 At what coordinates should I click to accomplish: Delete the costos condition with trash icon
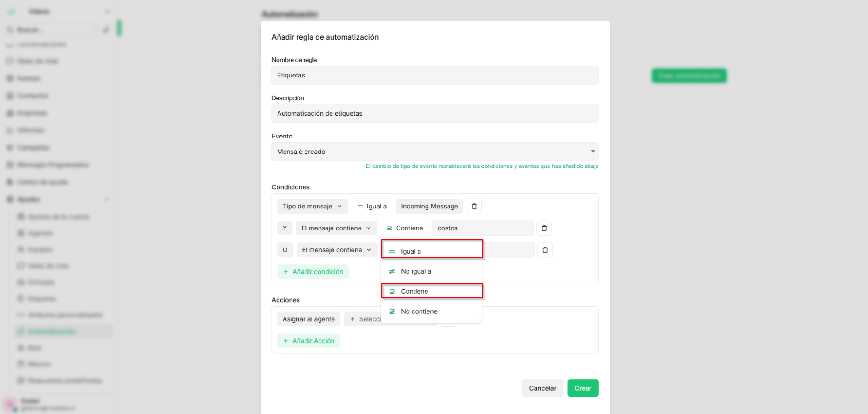tap(544, 228)
